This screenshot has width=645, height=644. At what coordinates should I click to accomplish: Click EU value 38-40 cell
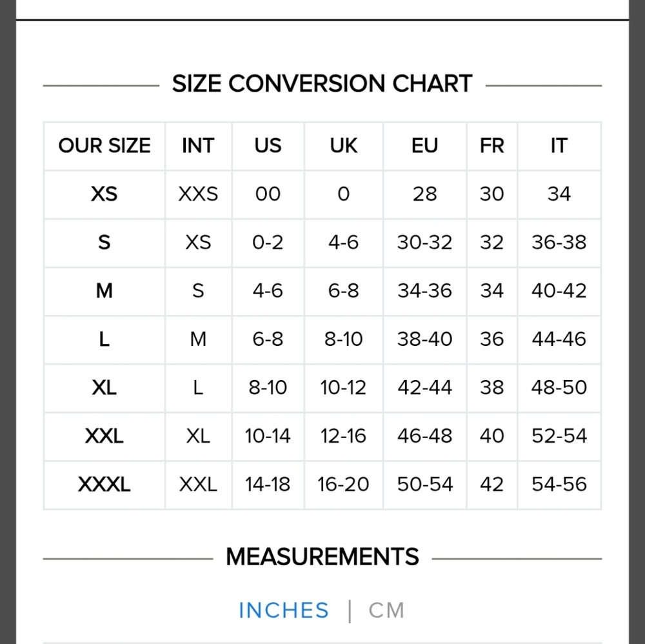(x=424, y=339)
